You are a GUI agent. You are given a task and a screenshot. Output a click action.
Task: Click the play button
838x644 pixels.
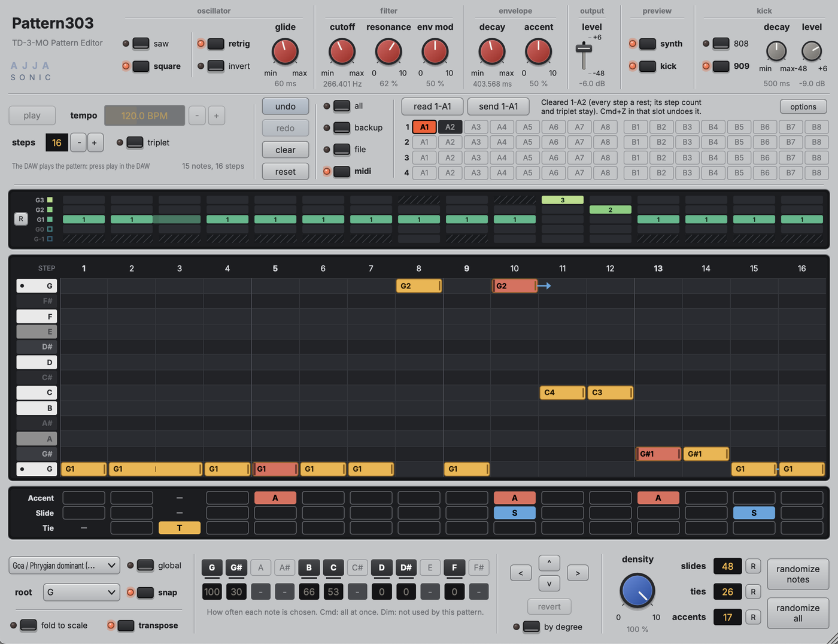click(x=32, y=116)
